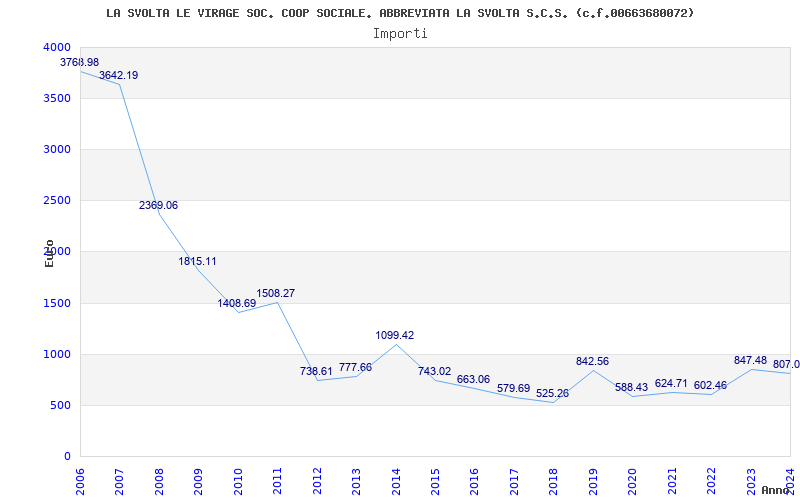Click the 738.61 data label
The width and height of the screenshot is (800, 500).
[316, 371]
